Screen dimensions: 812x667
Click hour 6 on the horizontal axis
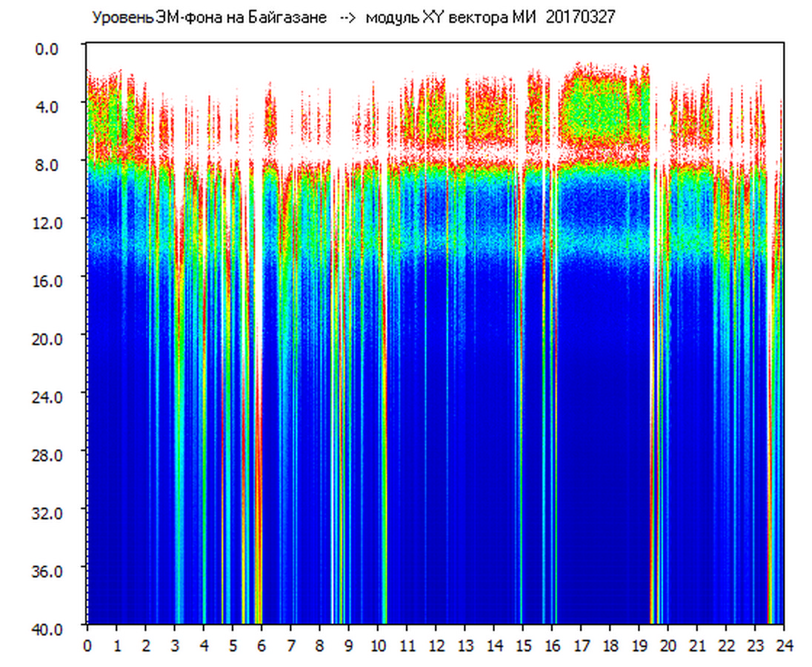point(261,646)
